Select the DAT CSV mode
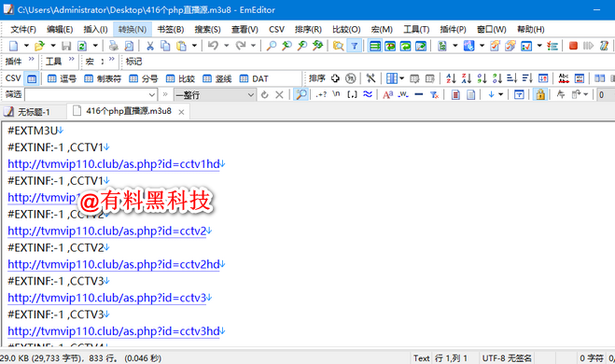 [x=254, y=78]
